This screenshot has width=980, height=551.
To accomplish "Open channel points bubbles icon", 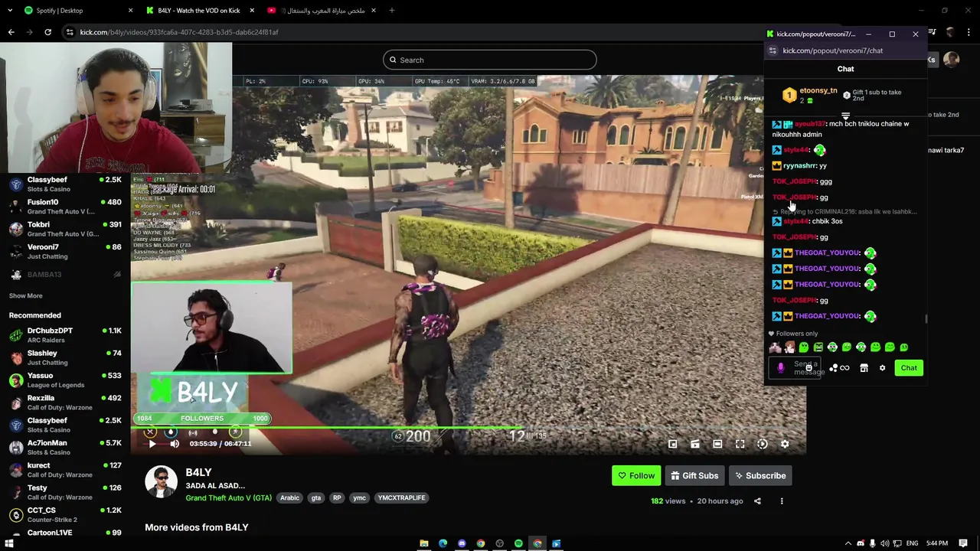I will click(833, 368).
